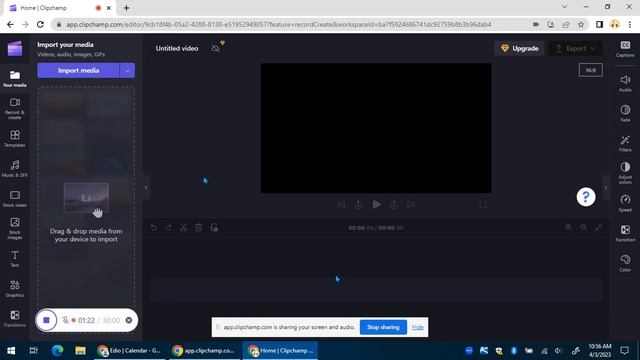Click the media drag and drop thumbnail

pos(86,198)
